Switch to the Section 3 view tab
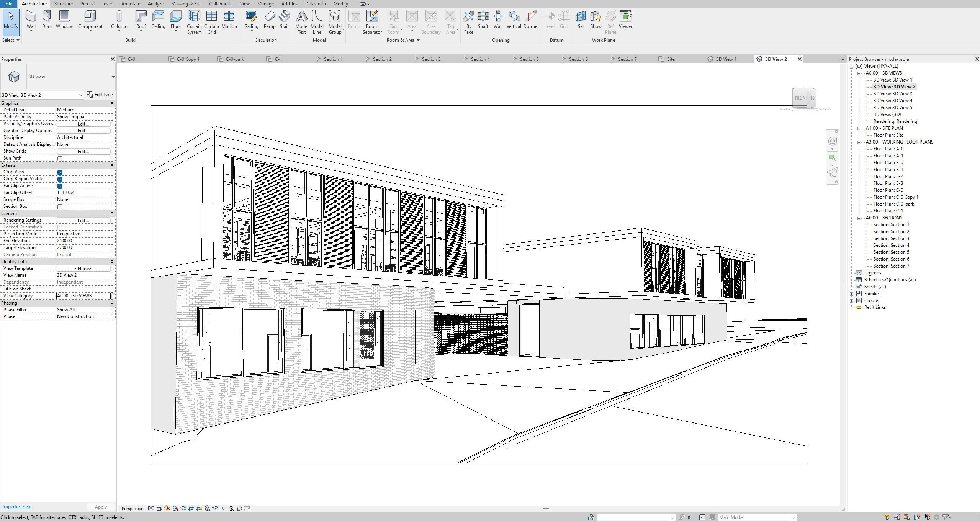The height and width of the screenshot is (522, 980). pyautogui.click(x=431, y=59)
